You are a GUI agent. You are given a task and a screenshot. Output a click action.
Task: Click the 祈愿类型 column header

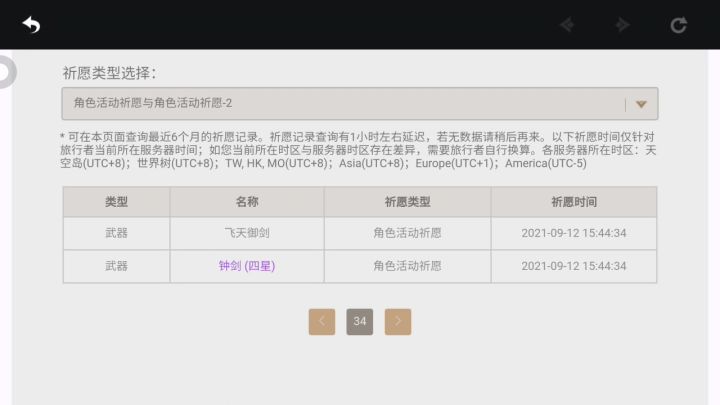point(407,202)
